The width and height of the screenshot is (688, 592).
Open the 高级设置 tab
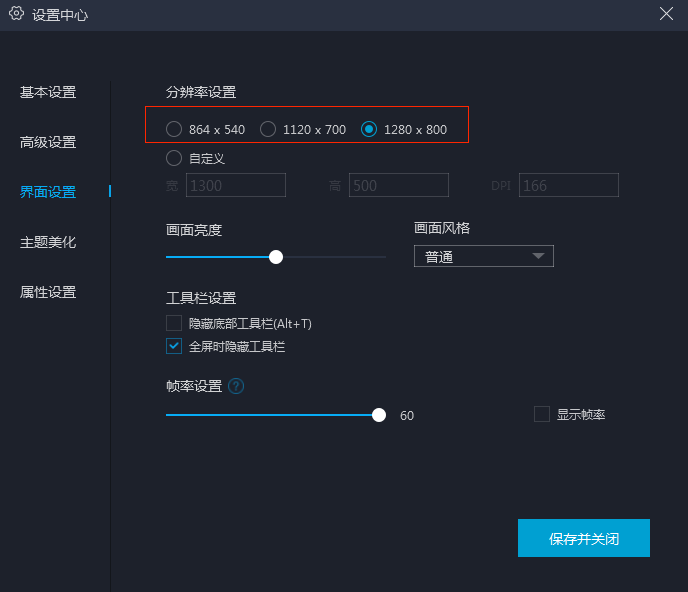48,142
